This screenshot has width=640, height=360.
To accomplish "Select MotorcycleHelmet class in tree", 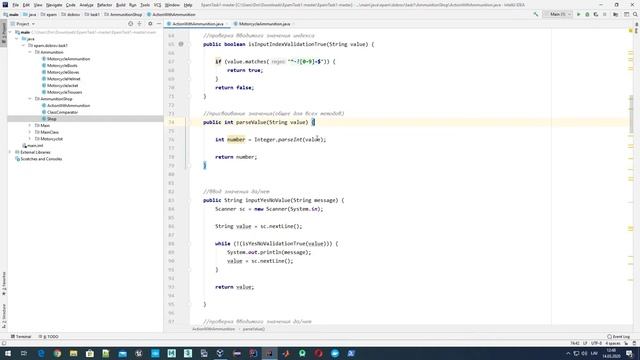I will tap(64, 79).
